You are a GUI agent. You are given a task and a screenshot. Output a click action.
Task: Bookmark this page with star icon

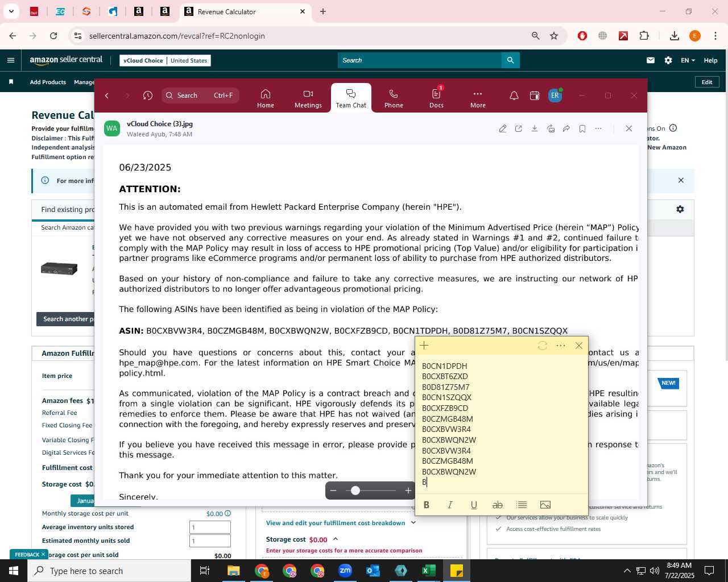coord(554,36)
